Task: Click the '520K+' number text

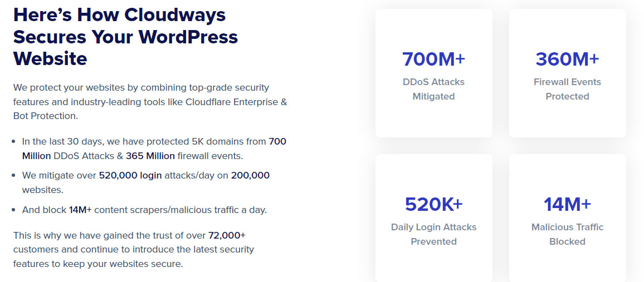Action: pyautogui.click(x=434, y=204)
